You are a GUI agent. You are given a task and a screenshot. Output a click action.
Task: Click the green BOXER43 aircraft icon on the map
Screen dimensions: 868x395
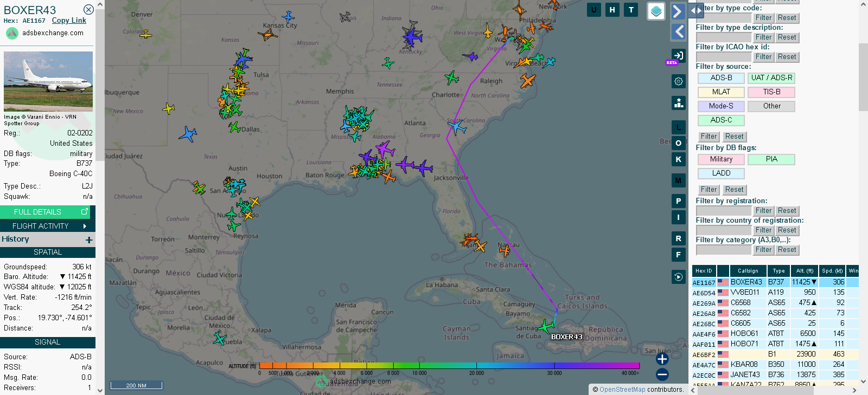point(546,326)
